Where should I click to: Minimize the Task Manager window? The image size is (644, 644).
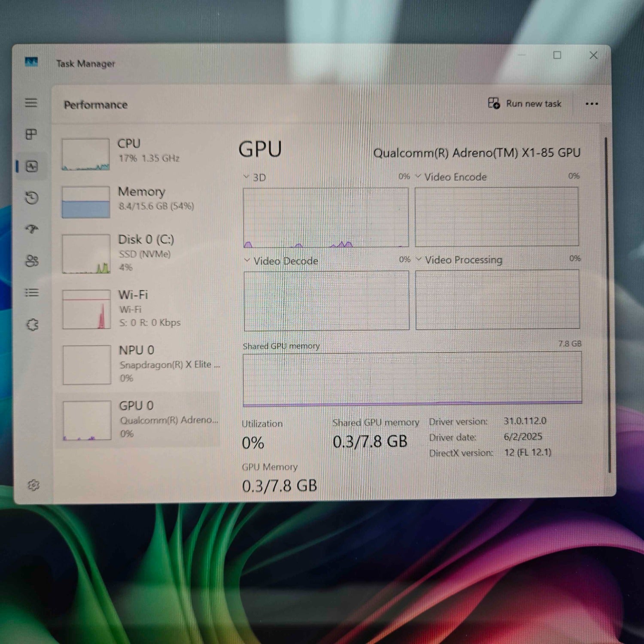coord(522,55)
